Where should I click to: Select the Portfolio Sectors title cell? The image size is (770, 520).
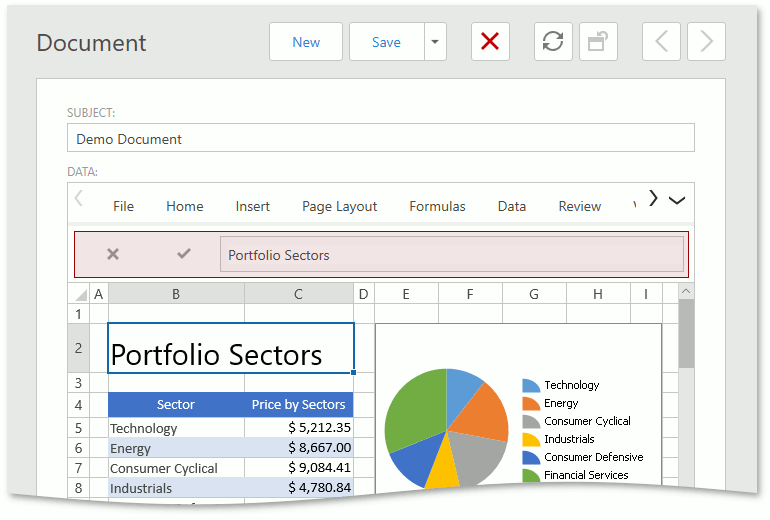pos(231,348)
